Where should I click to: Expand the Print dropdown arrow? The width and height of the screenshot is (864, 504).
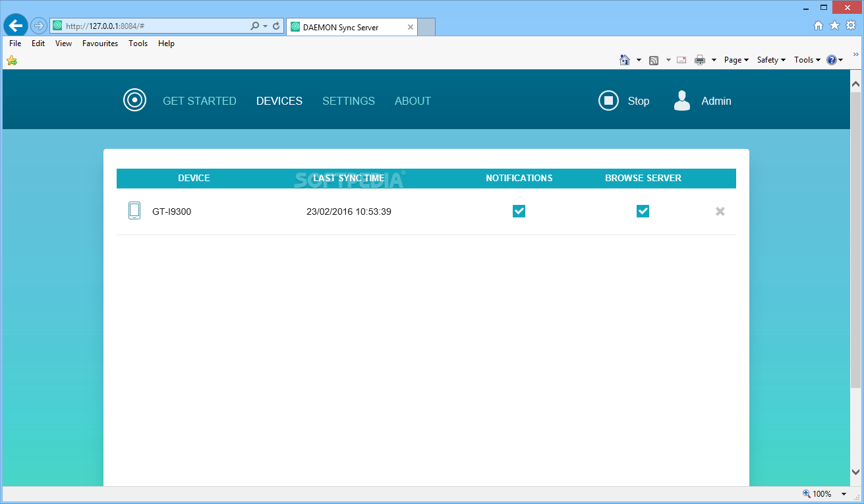[x=714, y=60]
